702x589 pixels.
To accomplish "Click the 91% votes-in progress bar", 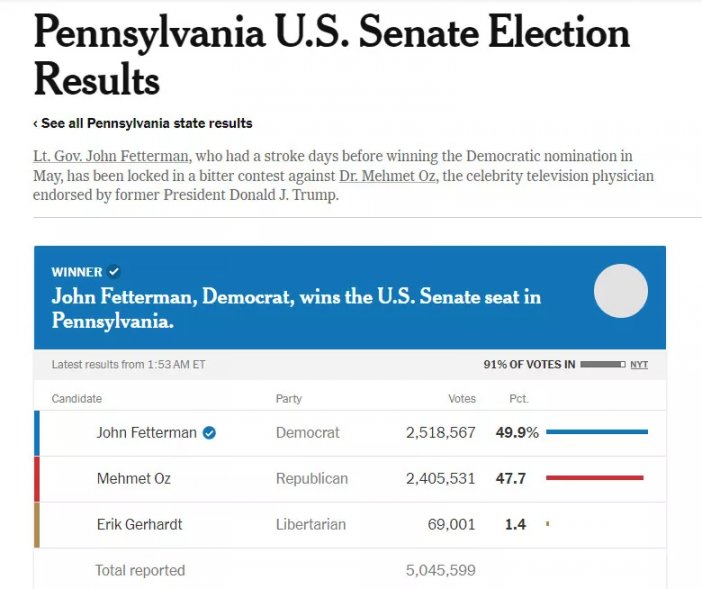I will (602, 365).
